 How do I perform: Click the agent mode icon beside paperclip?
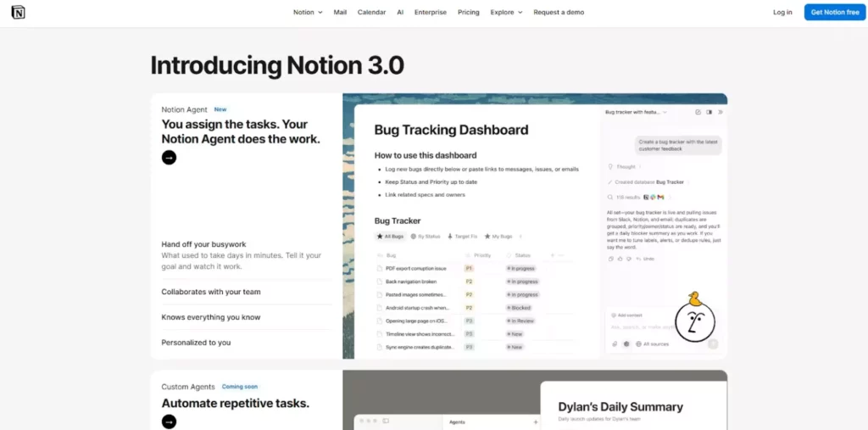pyautogui.click(x=626, y=344)
